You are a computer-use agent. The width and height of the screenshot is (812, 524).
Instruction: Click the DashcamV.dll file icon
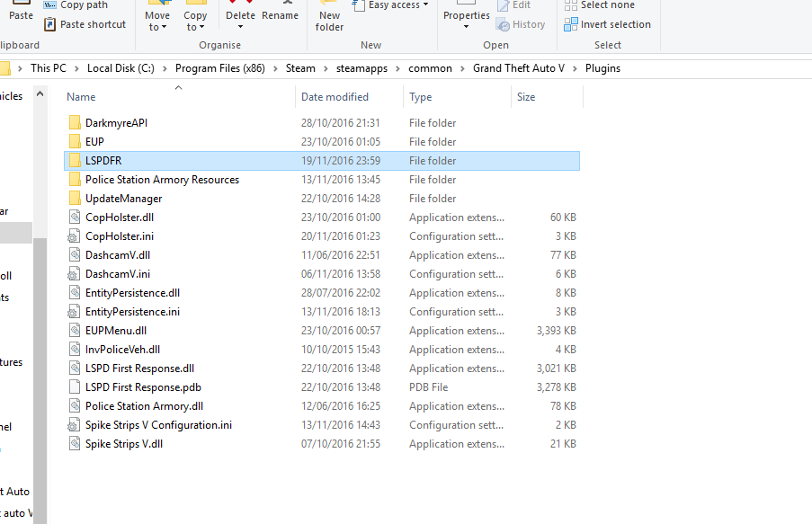coord(75,254)
